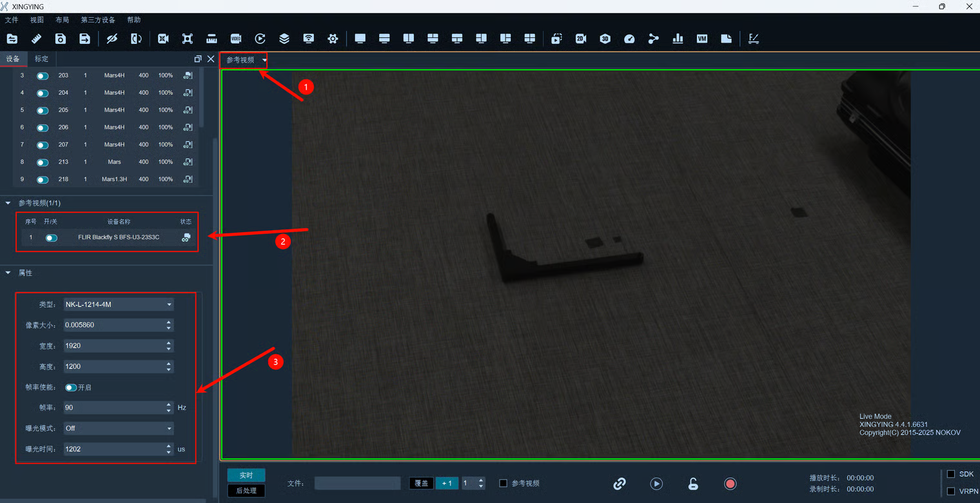Click the wide ruler scale icon
The image size is (980, 503).
click(x=211, y=39)
